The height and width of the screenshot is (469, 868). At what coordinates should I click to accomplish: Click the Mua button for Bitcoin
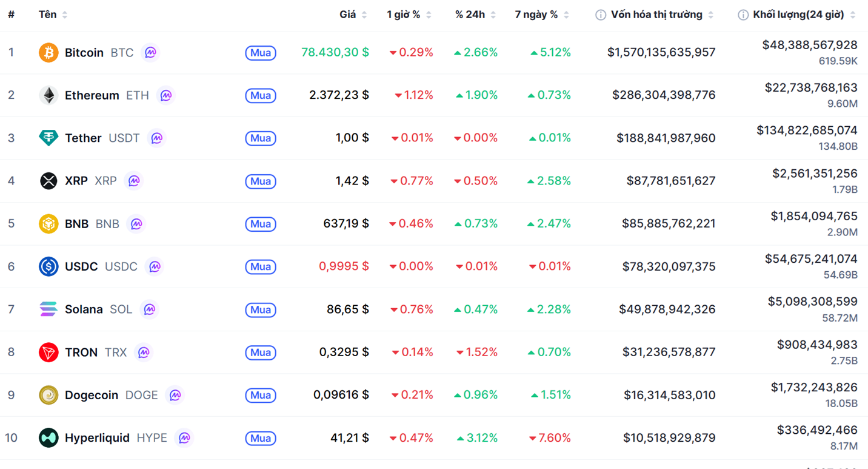pos(261,53)
